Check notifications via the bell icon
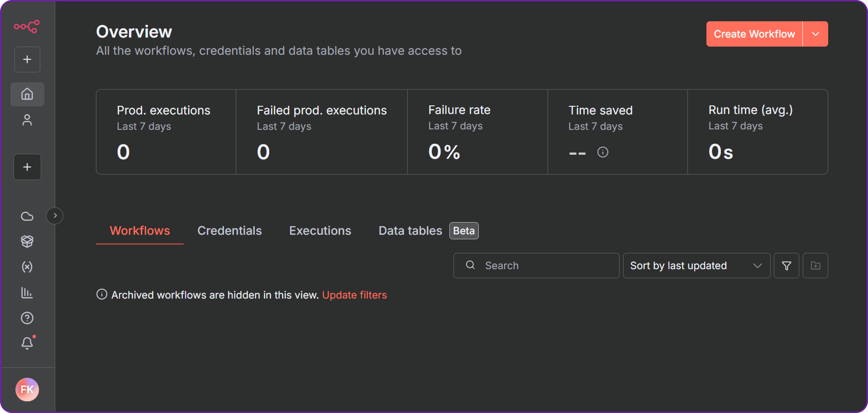The width and height of the screenshot is (868, 413). point(27,343)
